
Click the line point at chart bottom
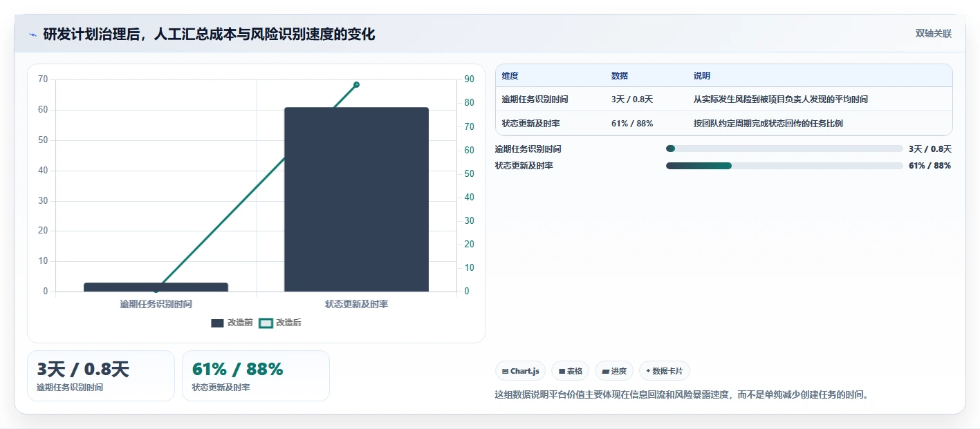[156, 289]
